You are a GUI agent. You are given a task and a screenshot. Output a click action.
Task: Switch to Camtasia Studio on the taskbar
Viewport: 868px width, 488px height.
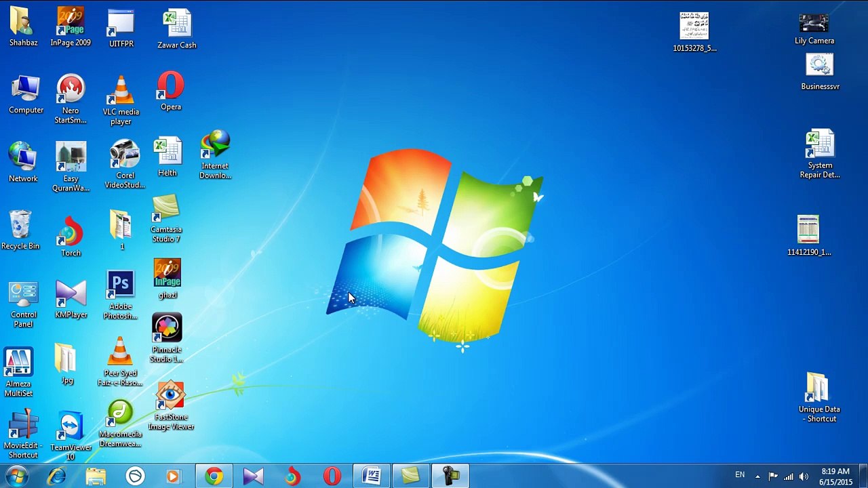(411, 476)
